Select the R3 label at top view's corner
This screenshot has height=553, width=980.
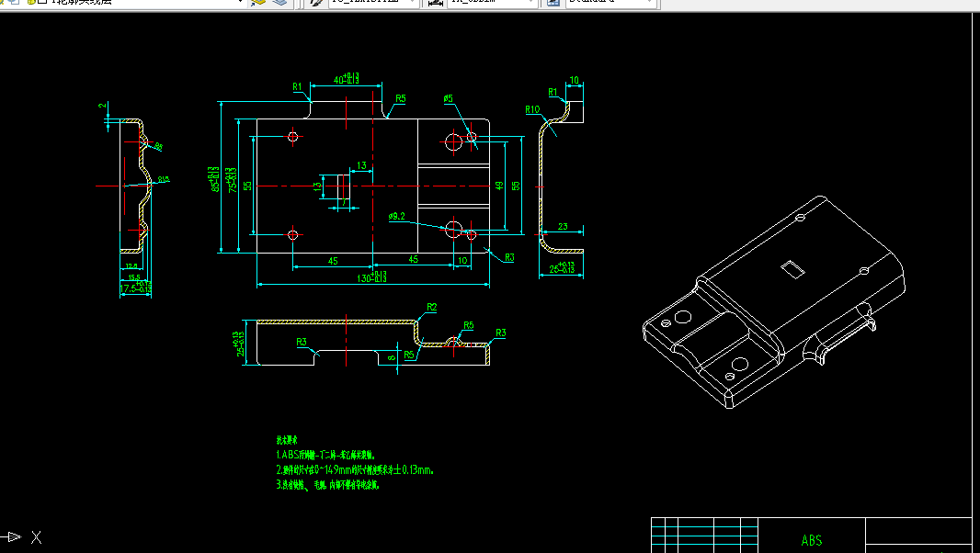509,257
